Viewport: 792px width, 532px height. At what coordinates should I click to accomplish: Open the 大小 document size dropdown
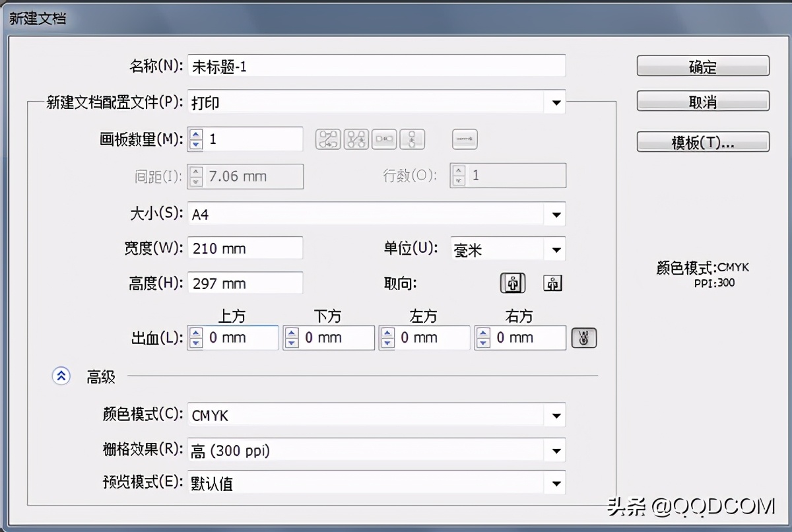[558, 215]
